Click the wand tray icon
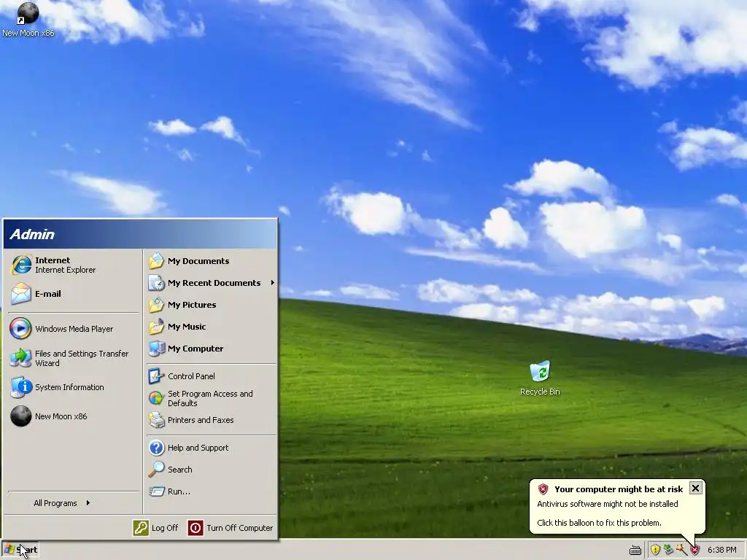Viewport: 747px width, 560px height. pos(681,550)
